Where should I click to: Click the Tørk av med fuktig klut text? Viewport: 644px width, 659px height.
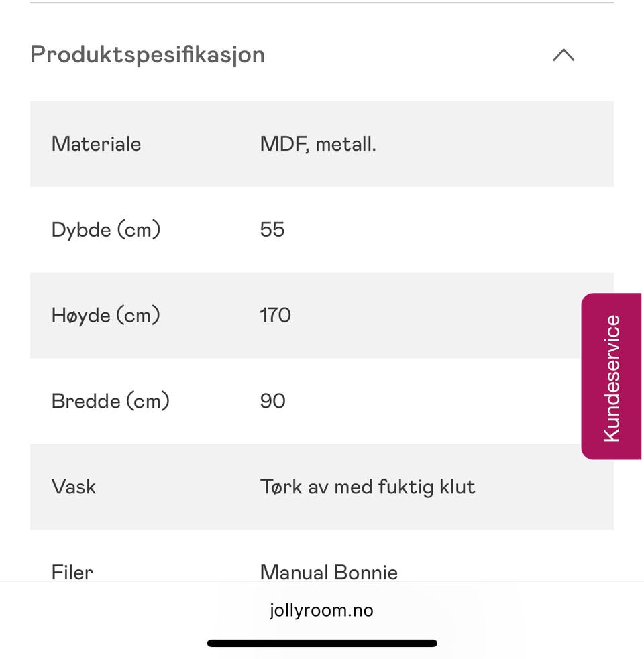(x=368, y=487)
